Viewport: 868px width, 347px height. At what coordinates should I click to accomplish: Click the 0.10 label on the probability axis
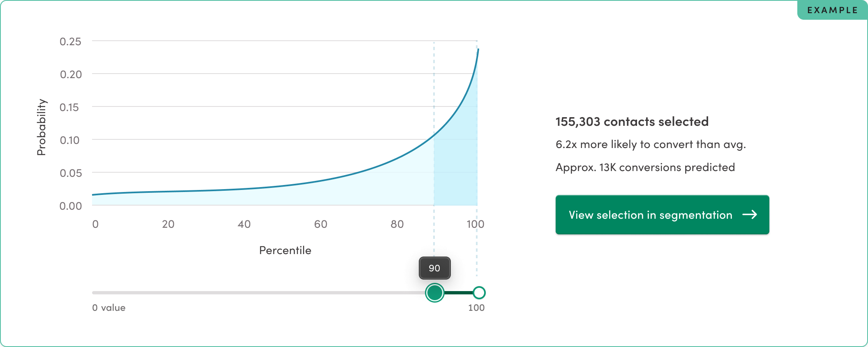pyautogui.click(x=70, y=140)
